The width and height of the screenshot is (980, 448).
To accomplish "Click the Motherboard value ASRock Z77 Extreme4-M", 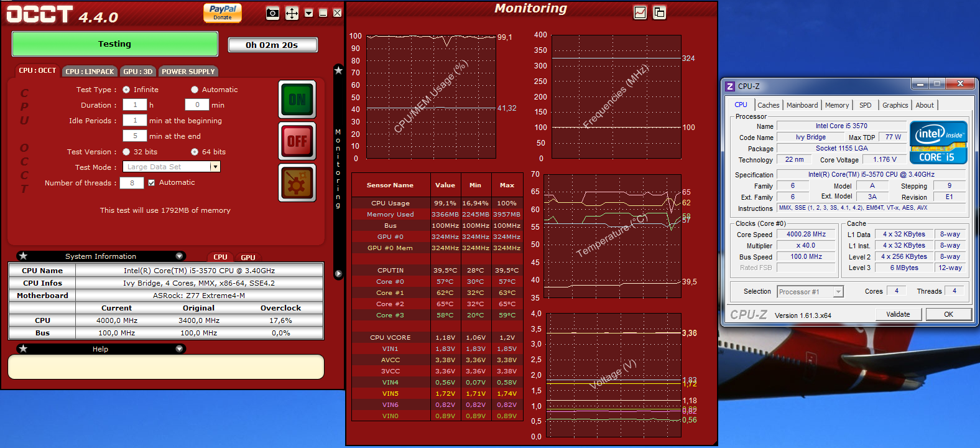I will (199, 296).
